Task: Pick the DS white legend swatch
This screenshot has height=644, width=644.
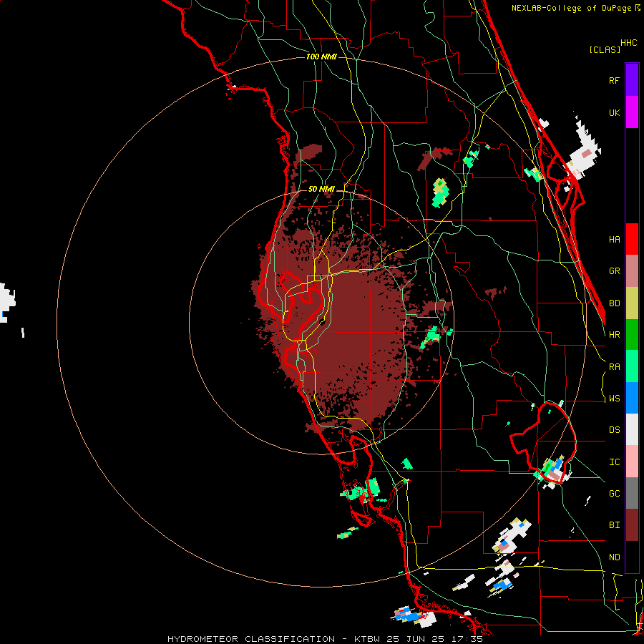Action: 632,429
